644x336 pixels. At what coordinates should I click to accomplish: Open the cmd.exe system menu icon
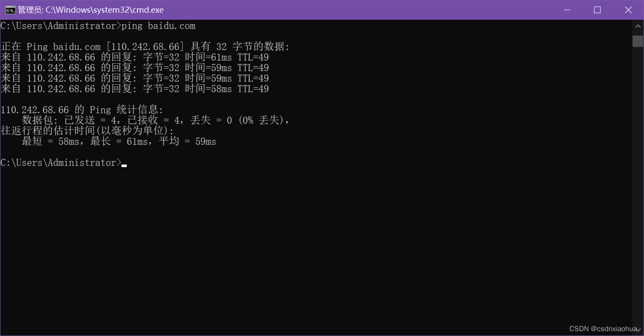click(10, 10)
